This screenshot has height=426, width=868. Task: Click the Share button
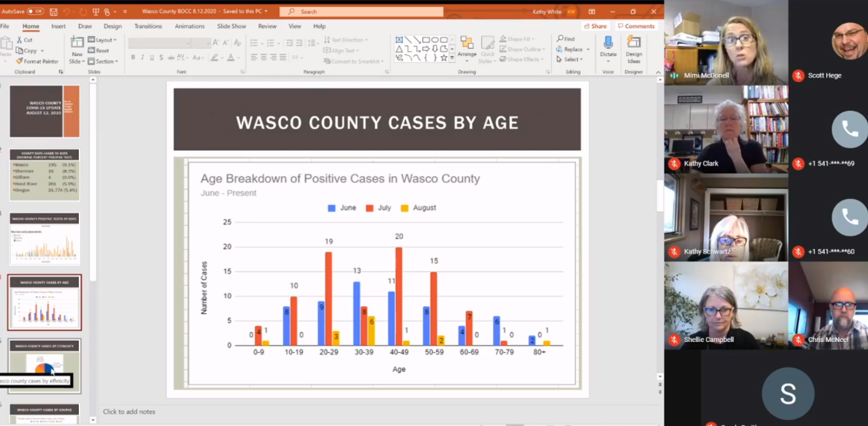pos(595,26)
